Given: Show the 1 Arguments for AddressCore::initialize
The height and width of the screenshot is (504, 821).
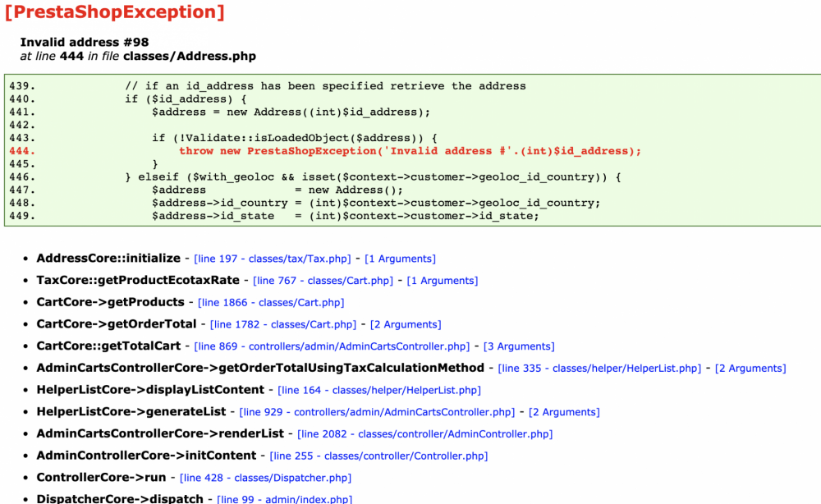Looking at the screenshot, I should coord(400,258).
